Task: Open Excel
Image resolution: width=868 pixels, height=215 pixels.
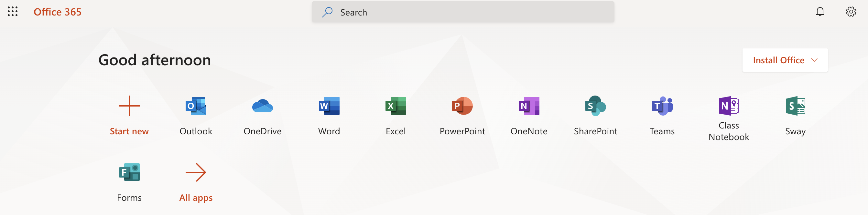Action: click(396, 117)
